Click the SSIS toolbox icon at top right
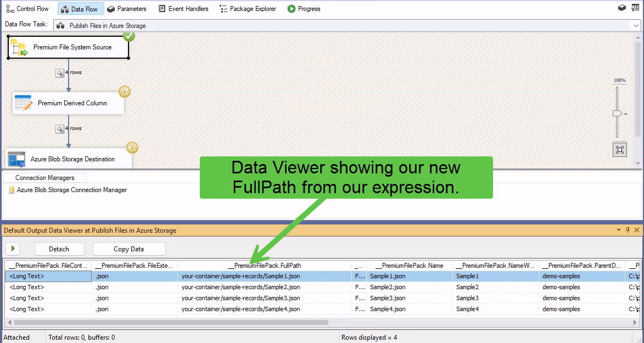644x343 pixels. [x=622, y=8]
